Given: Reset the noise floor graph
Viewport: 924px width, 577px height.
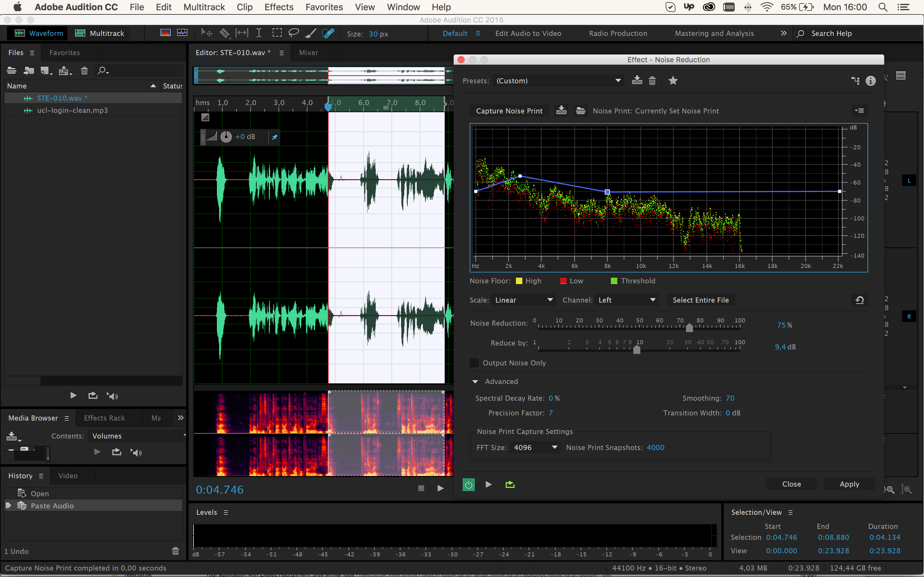Looking at the screenshot, I should coord(860,300).
